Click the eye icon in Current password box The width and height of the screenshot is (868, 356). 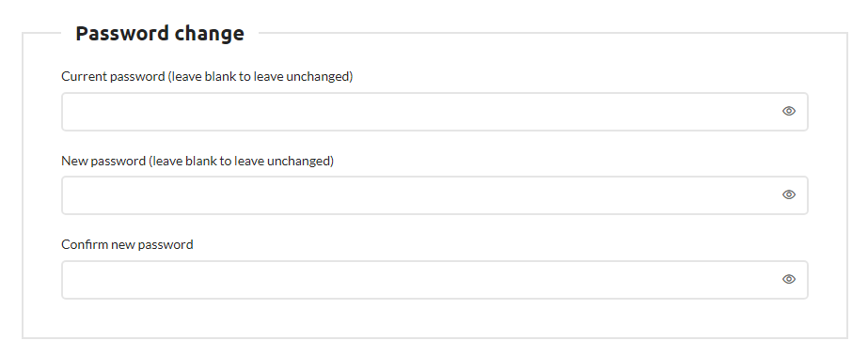pyautogui.click(x=789, y=111)
